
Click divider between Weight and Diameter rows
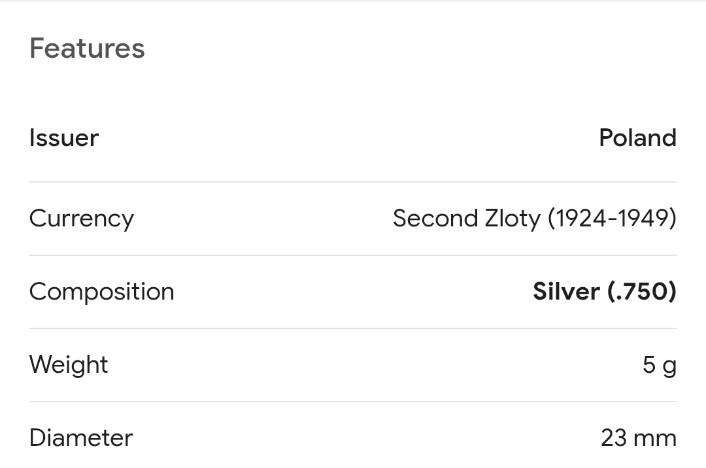point(353,401)
